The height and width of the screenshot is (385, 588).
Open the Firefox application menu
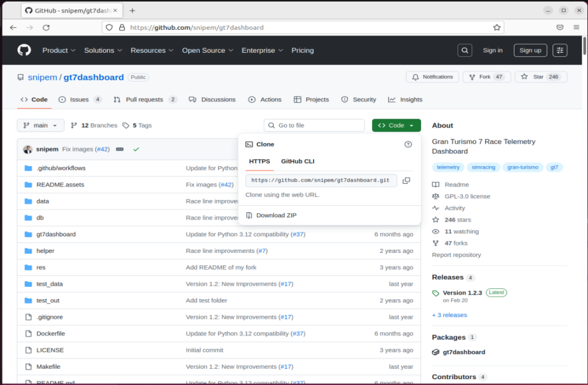[x=577, y=28]
